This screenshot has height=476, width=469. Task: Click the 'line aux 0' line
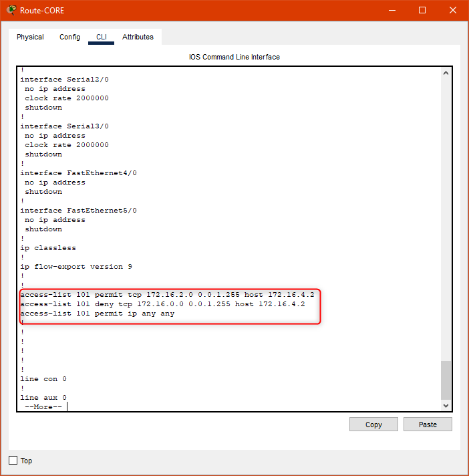(x=43, y=398)
